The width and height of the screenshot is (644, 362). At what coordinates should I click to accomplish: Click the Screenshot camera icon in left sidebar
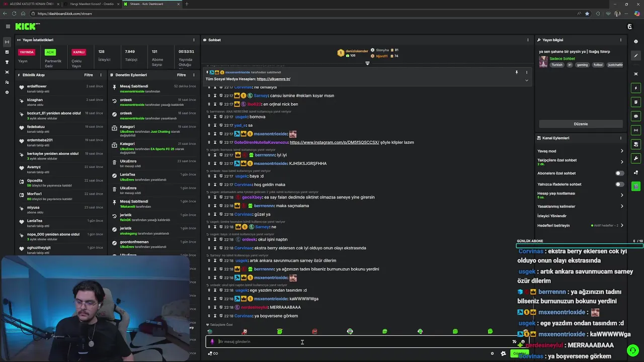(7, 72)
